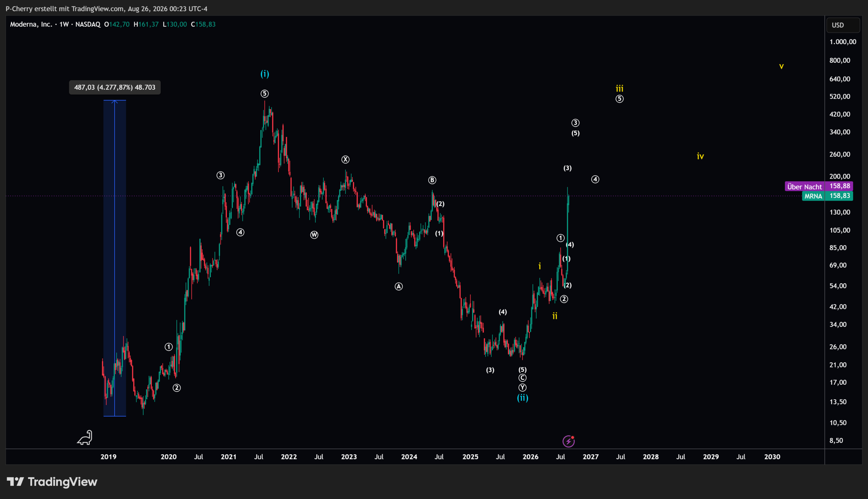Select the circled X wave label
Viewport: 868px width, 499px height.
(346, 159)
